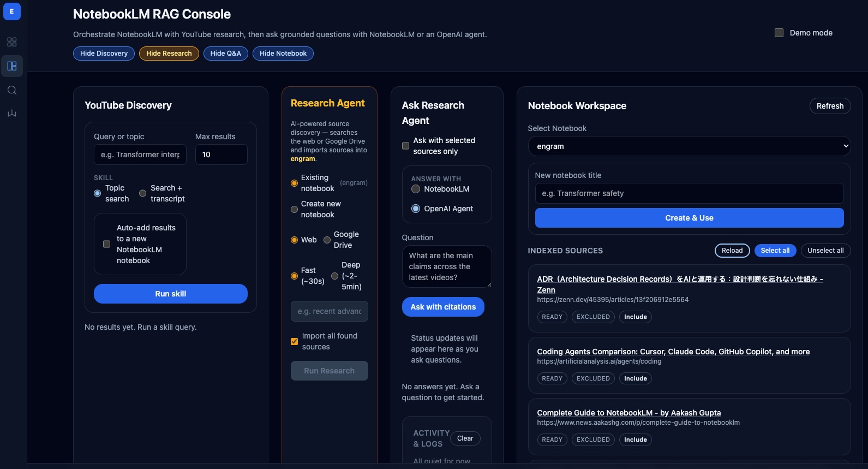Include the Coding Agents Comparison source

tap(636, 378)
